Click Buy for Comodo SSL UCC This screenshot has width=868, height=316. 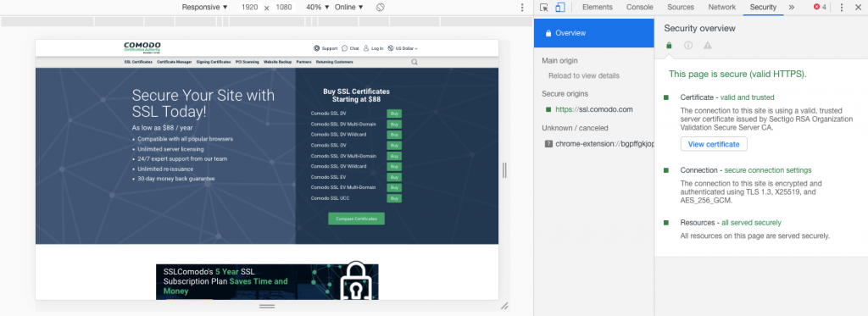394,198
